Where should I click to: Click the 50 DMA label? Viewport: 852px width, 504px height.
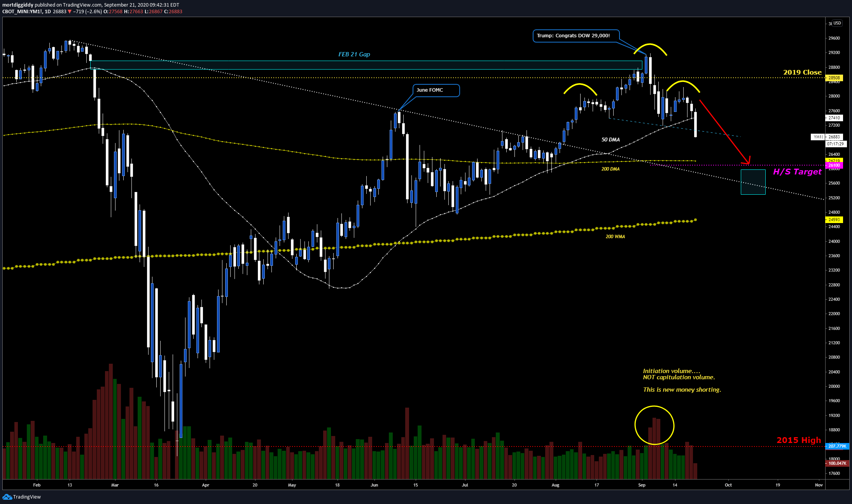(x=611, y=140)
